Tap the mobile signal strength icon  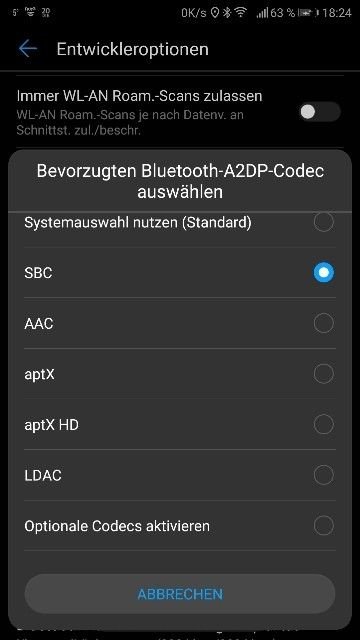coord(262,13)
